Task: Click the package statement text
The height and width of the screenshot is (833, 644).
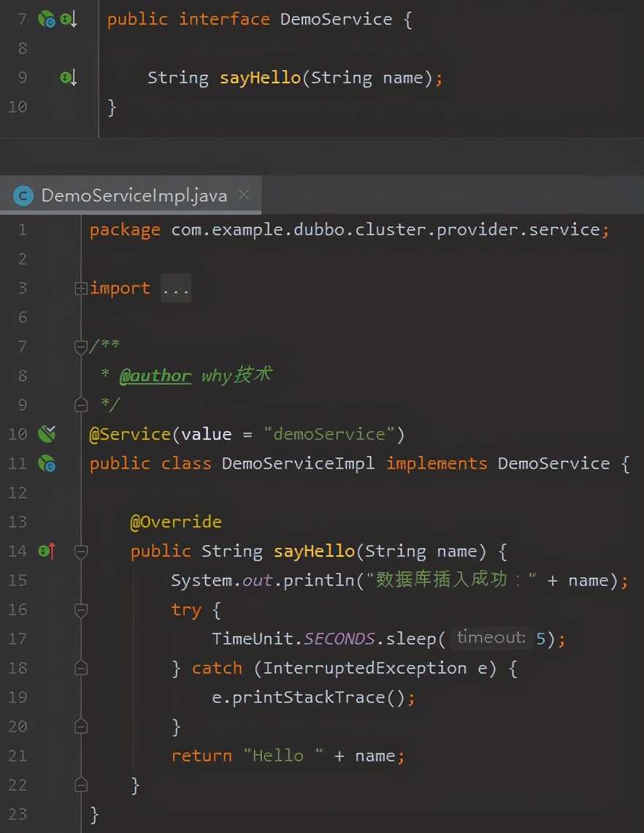Action: 349,230
